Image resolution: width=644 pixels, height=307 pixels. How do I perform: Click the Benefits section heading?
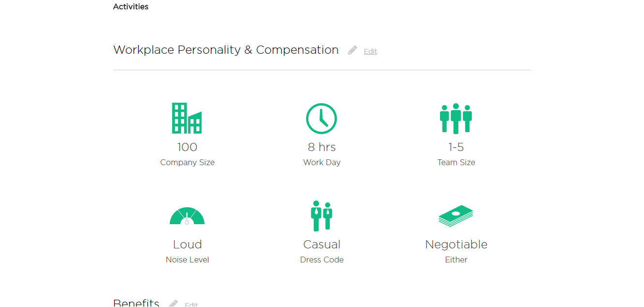136,303
